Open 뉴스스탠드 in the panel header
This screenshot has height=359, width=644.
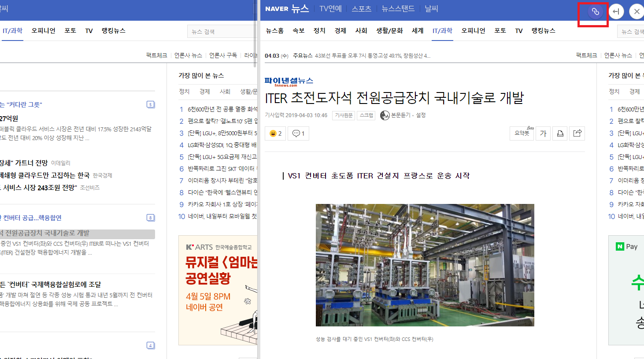398,9
